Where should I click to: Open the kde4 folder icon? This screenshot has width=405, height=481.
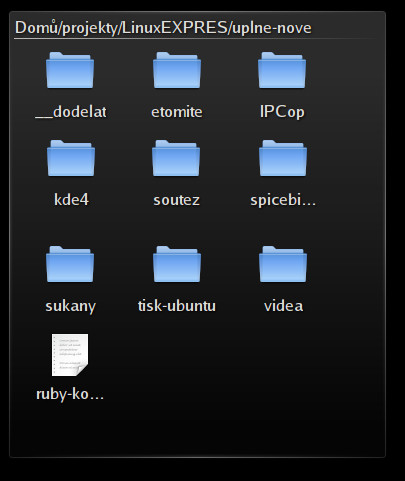71,158
